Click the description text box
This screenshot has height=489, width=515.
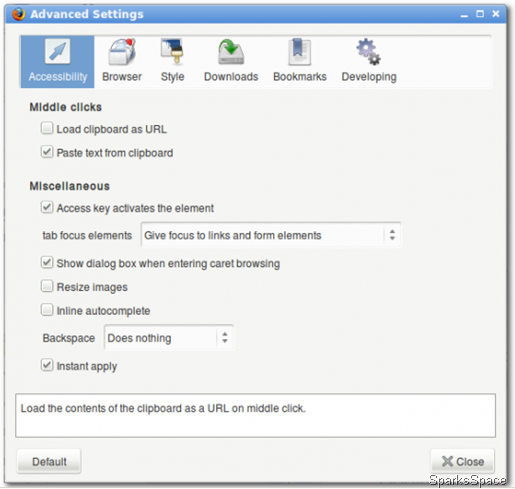pos(255,415)
